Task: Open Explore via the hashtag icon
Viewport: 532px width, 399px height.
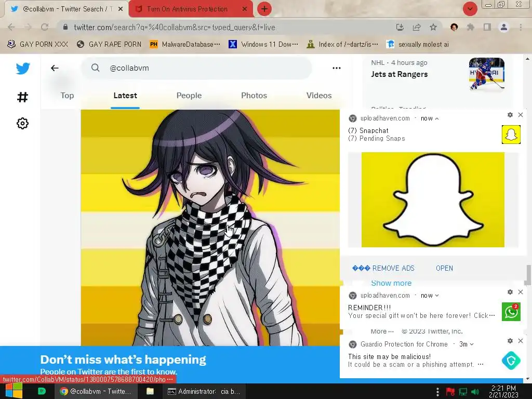Action: click(x=22, y=97)
